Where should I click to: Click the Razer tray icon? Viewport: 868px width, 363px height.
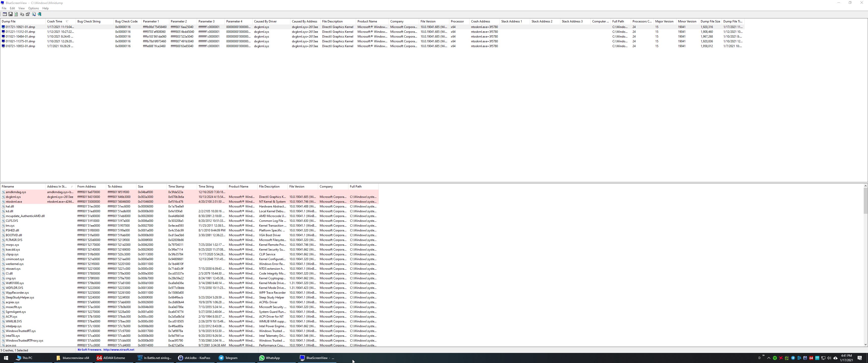coord(775,358)
